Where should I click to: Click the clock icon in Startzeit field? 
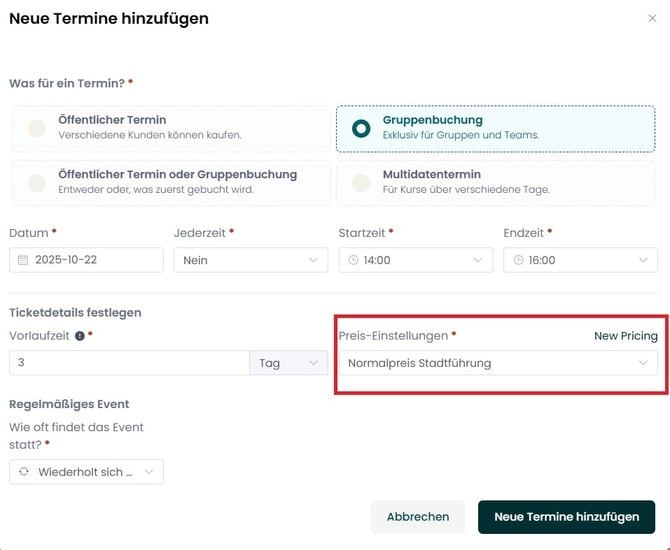pos(353,260)
